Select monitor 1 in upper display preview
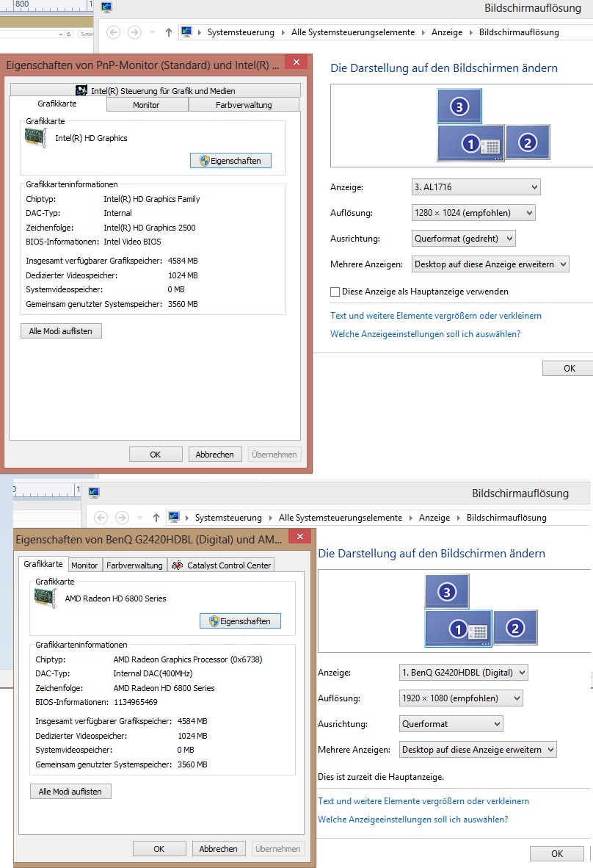Screen dimensions: 593x868 pos(470,143)
